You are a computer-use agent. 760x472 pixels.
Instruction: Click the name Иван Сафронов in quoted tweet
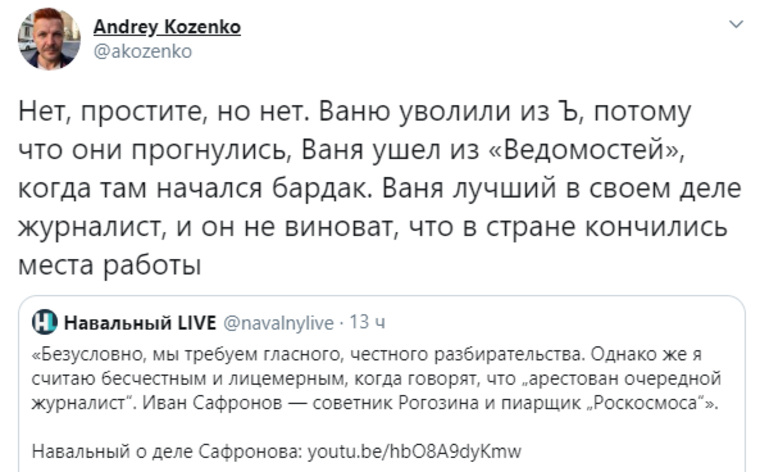(x=212, y=403)
